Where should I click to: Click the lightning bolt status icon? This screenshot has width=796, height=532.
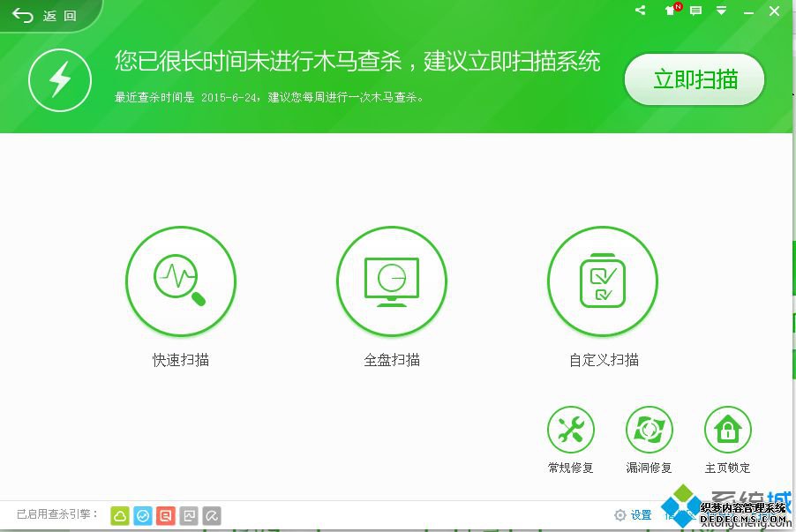tap(60, 79)
